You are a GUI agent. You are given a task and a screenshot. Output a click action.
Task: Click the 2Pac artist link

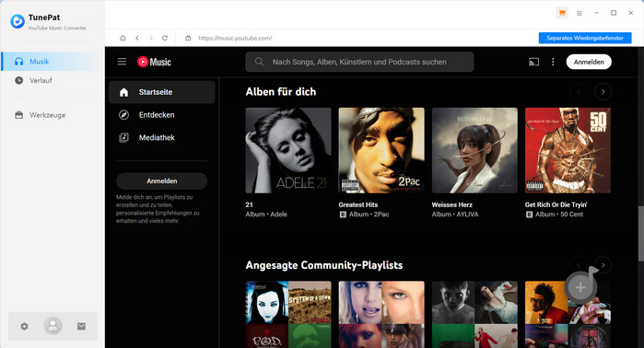click(381, 215)
